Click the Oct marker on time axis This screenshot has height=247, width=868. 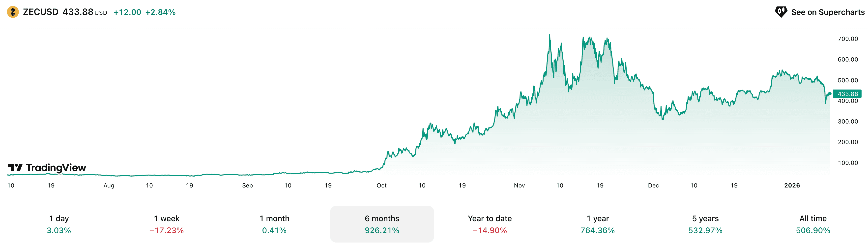click(381, 186)
